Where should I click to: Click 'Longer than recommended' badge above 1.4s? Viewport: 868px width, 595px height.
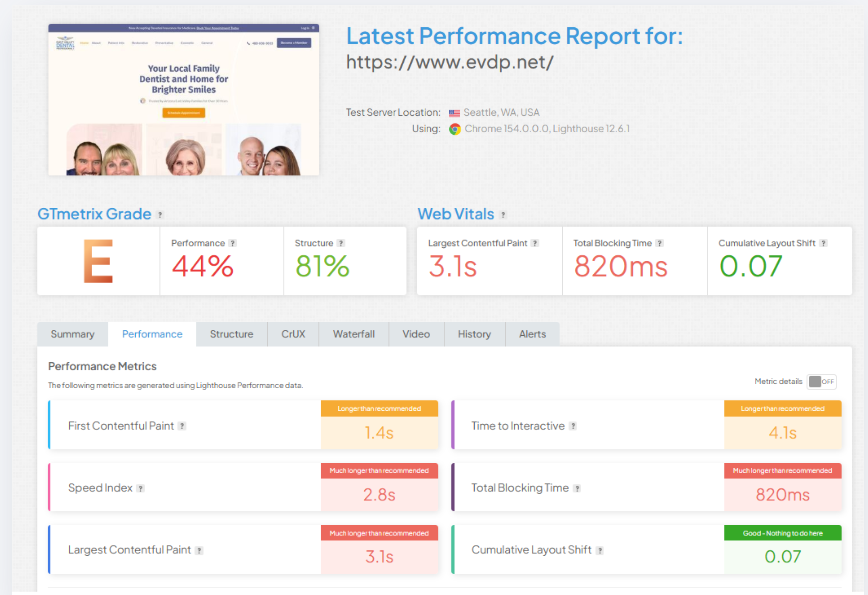coord(379,408)
